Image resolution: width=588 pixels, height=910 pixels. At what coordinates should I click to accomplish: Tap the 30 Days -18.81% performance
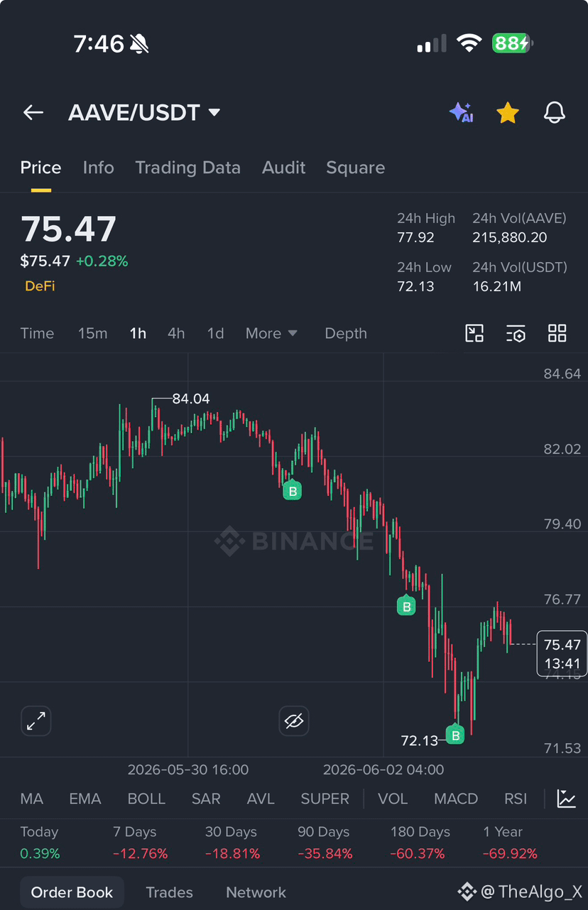pos(233,843)
